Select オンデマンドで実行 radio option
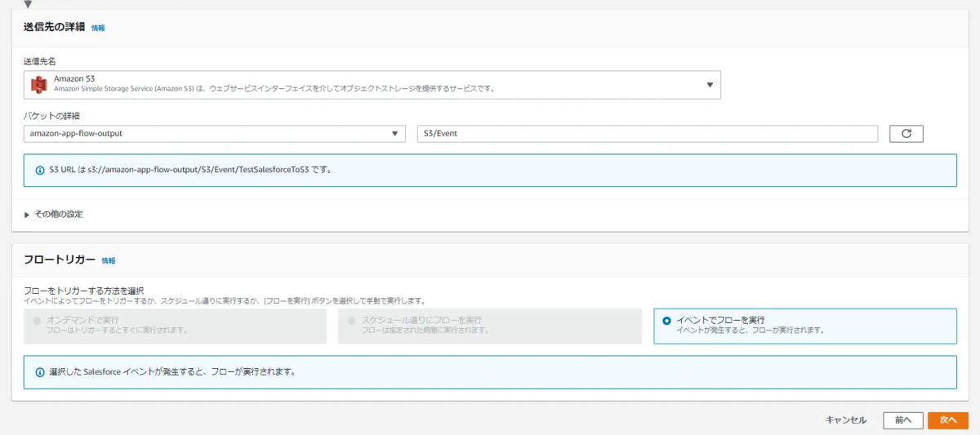The height and width of the screenshot is (435, 980). (x=175, y=326)
